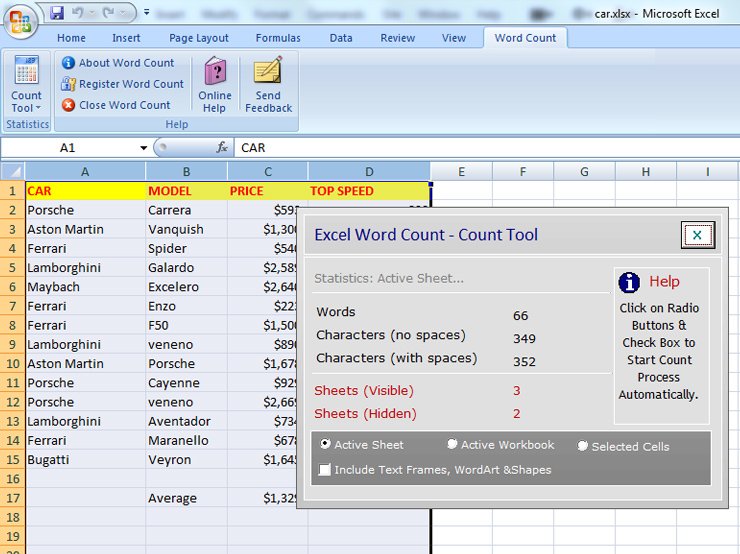Switch to the View tab
Screen dimensions: 740x554
[454, 38]
